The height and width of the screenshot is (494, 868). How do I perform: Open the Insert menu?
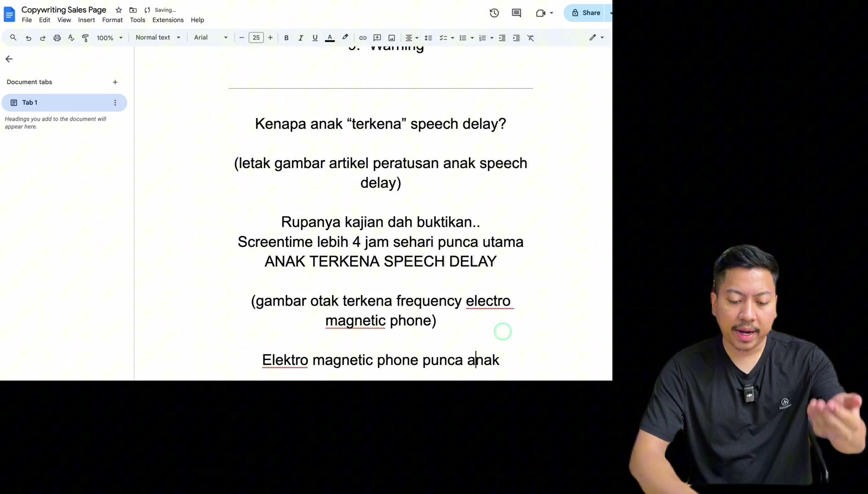pyautogui.click(x=86, y=20)
